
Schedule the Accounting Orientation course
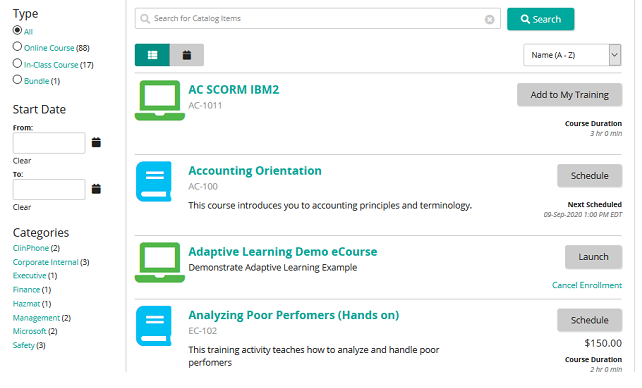pyautogui.click(x=590, y=176)
